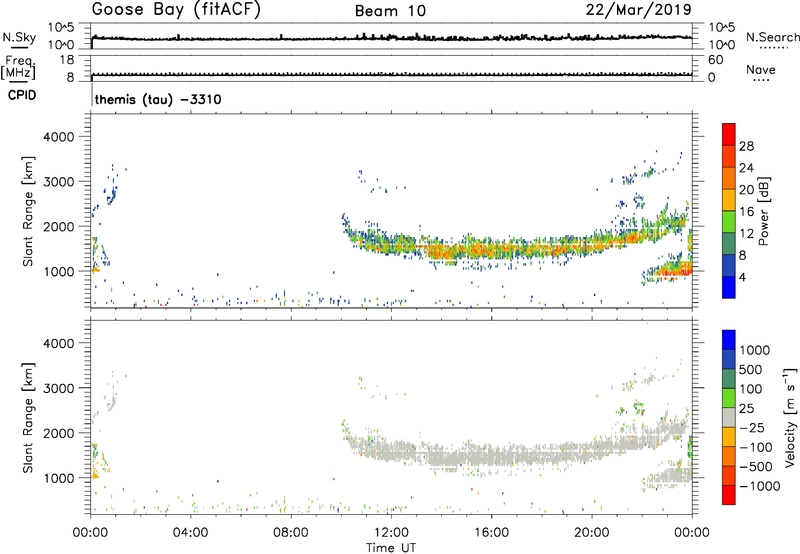
Task: Click the '1000' tick on Velocity colorbar
Action: (755, 350)
